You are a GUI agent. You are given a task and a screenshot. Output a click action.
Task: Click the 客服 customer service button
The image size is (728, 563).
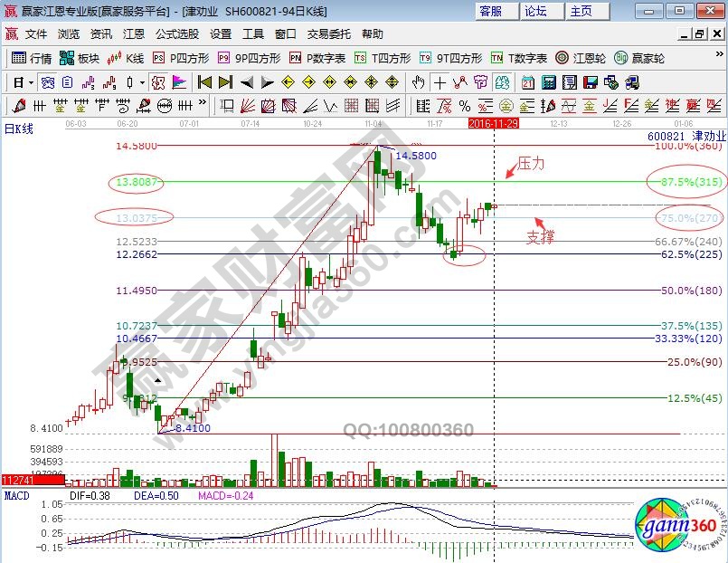(x=491, y=11)
